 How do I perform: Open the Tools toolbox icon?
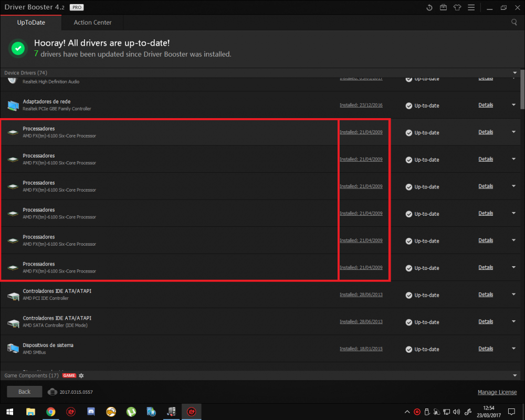click(443, 7)
